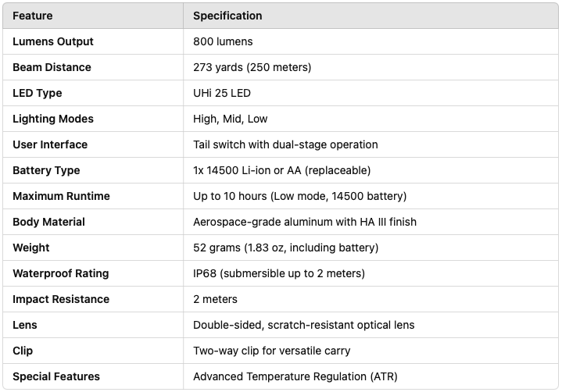
Task: Click the IP68 waterproof rating value
Action: (279, 273)
